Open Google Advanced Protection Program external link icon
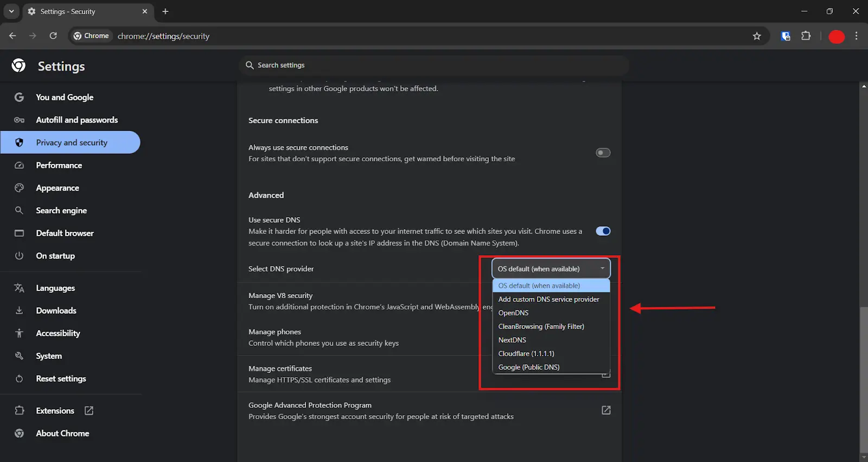The image size is (868, 462). tap(606, 410)
